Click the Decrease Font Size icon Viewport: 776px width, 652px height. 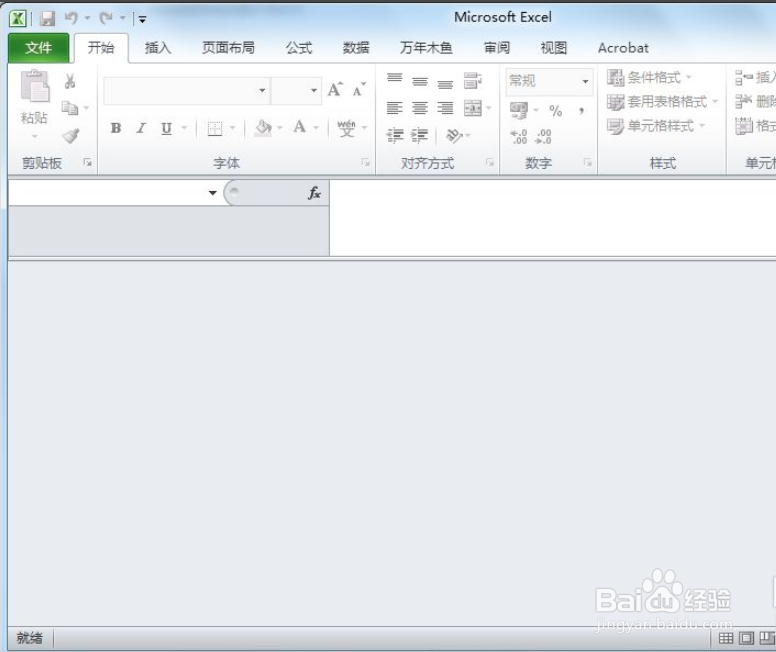(359, 90)
